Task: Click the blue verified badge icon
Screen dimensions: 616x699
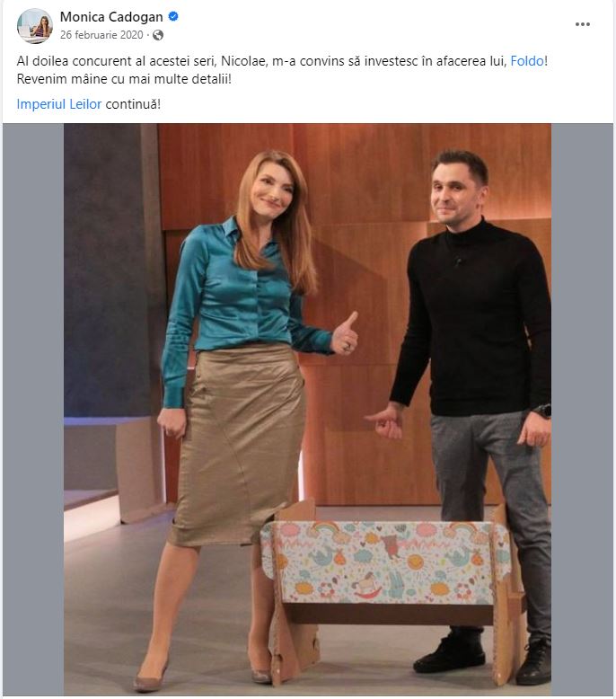Action: (x=173, y=16)
